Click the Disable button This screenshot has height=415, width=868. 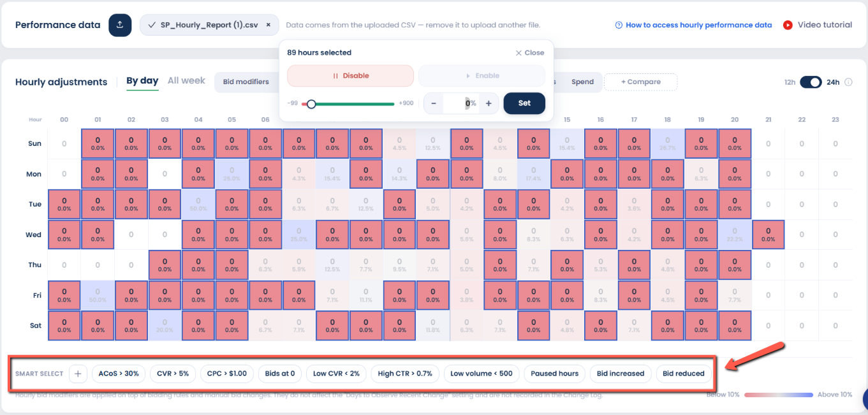point(351,76)
